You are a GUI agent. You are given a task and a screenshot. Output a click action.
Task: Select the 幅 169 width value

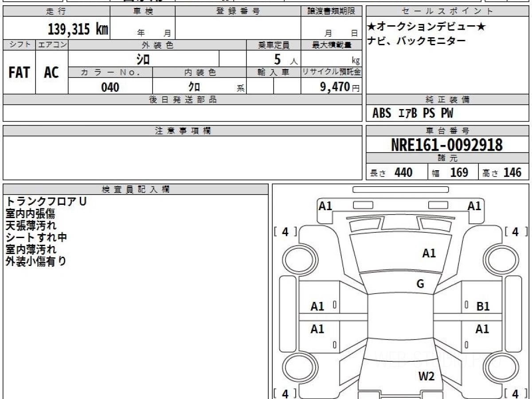point(450,172)
